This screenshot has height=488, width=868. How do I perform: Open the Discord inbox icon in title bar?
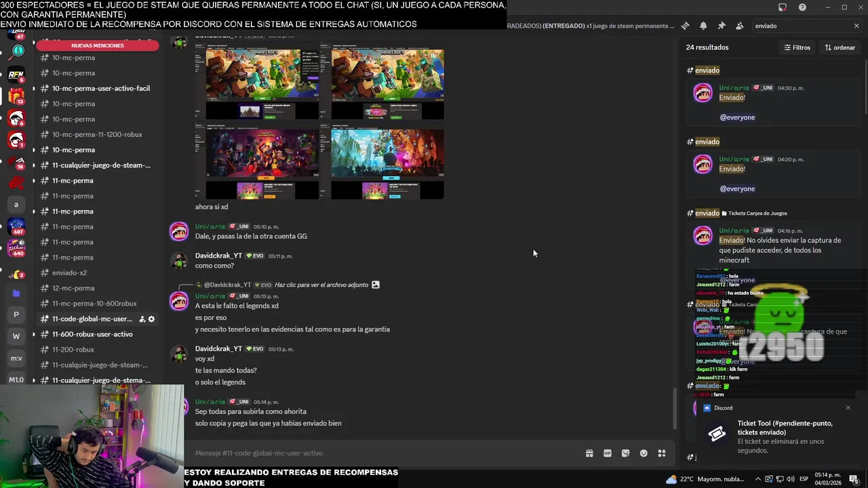[783, 7]
